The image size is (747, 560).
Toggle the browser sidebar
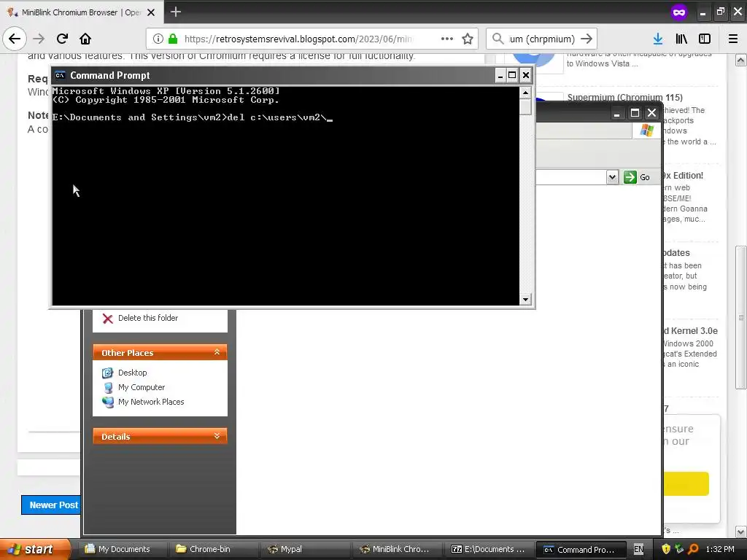(705, 39)
